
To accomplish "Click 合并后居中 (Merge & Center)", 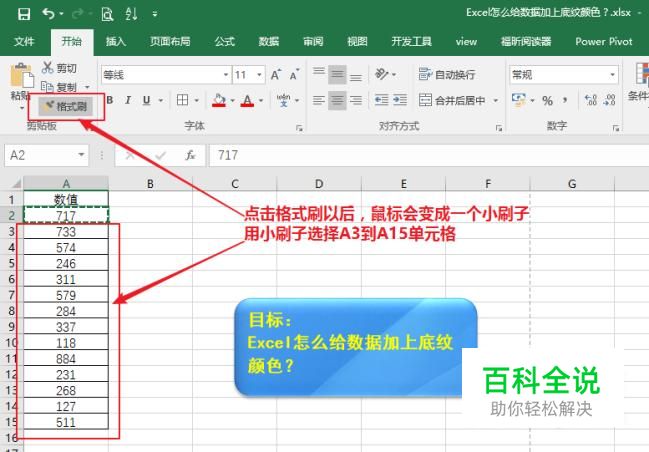I will coord(452,100).
